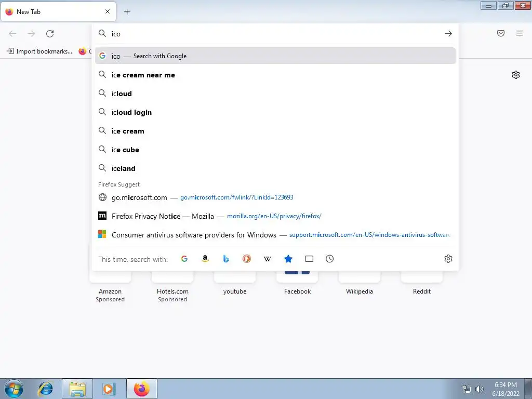The height and width of the screenshot is (399, 532).
Task: Select the 'ice cube' suggestion
Action: pyautogui.click(x=275, y=150)
